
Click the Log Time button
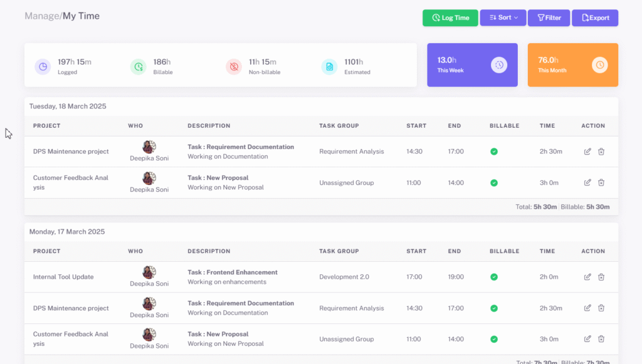tap(450, 18)
